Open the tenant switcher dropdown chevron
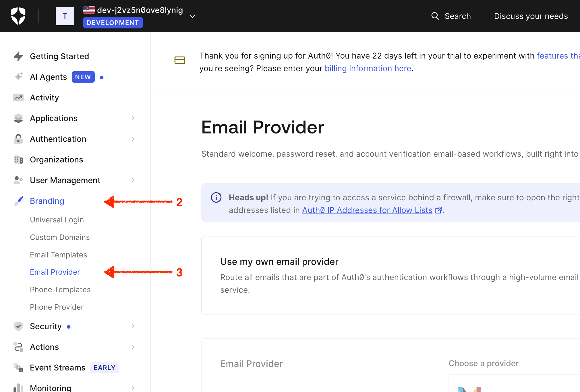Screen dimensions: 580x392 192,16
